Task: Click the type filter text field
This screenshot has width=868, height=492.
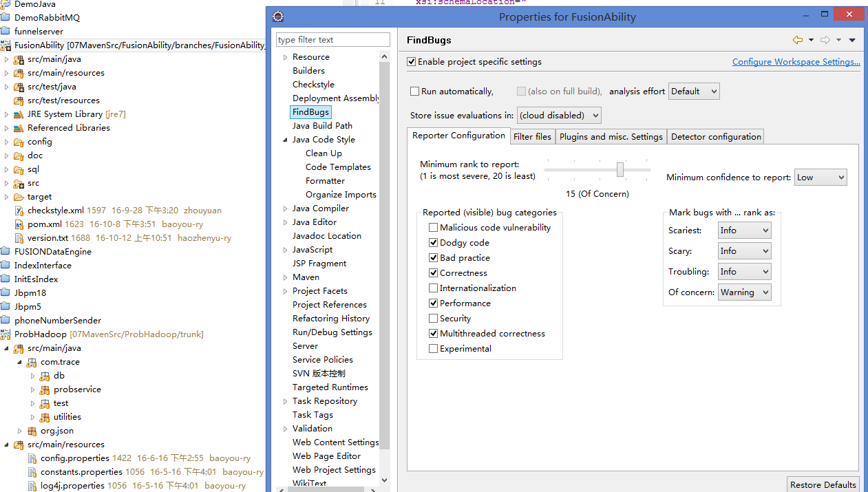Action: click(333, 40)
